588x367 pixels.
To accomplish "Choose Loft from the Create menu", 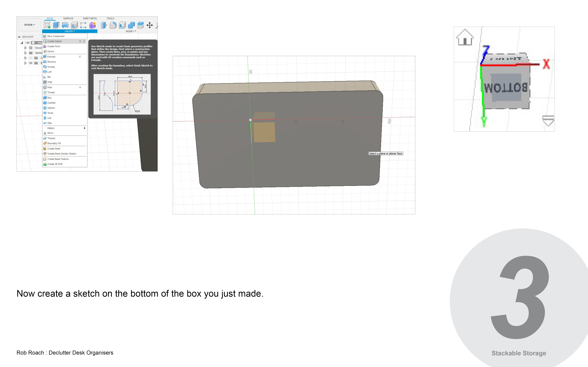I will [65, 72].
